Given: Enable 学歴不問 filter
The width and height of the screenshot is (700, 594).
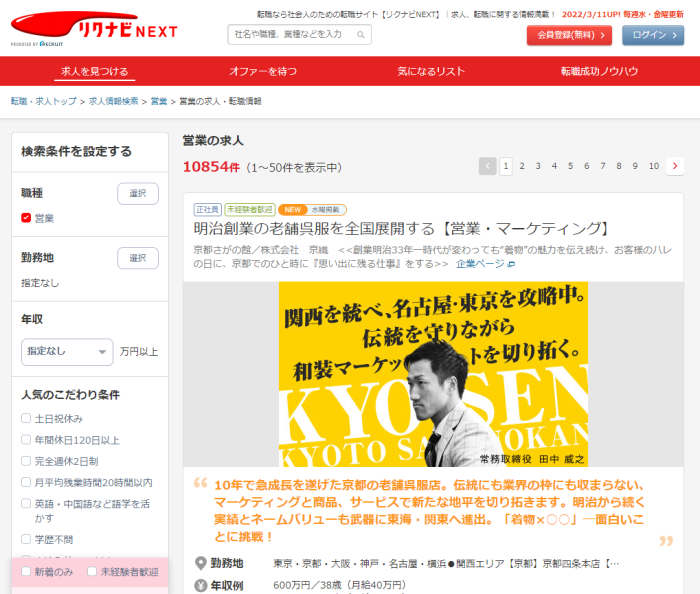Looking at the screenshot, I should [x=26, y=539].
